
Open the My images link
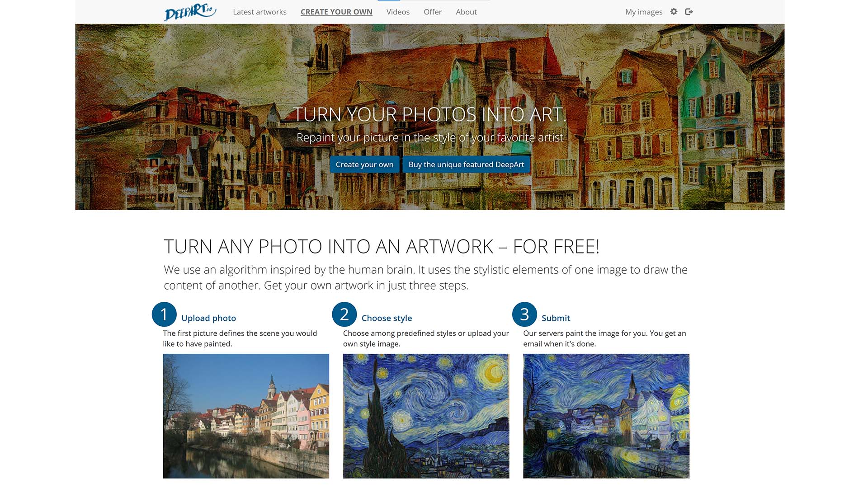644,12
